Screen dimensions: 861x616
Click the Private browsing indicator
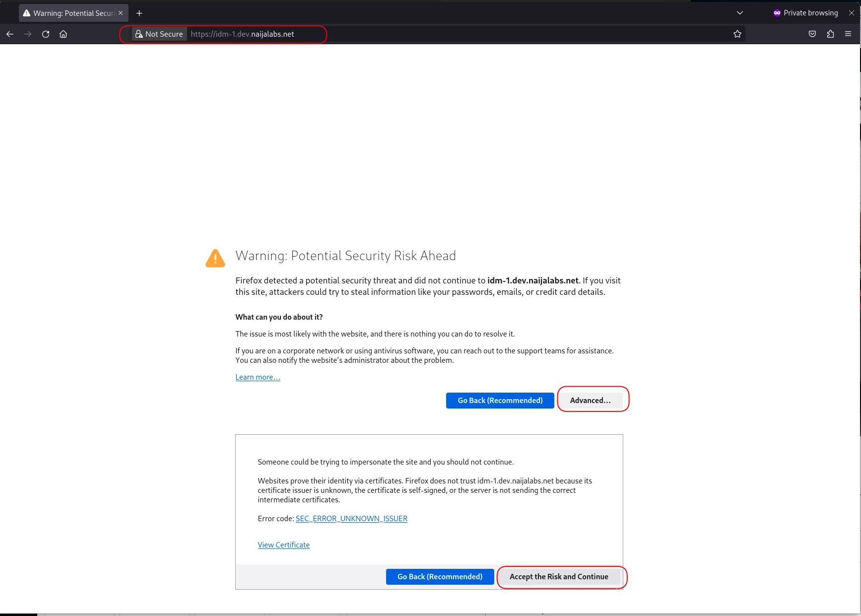(806, 13)
